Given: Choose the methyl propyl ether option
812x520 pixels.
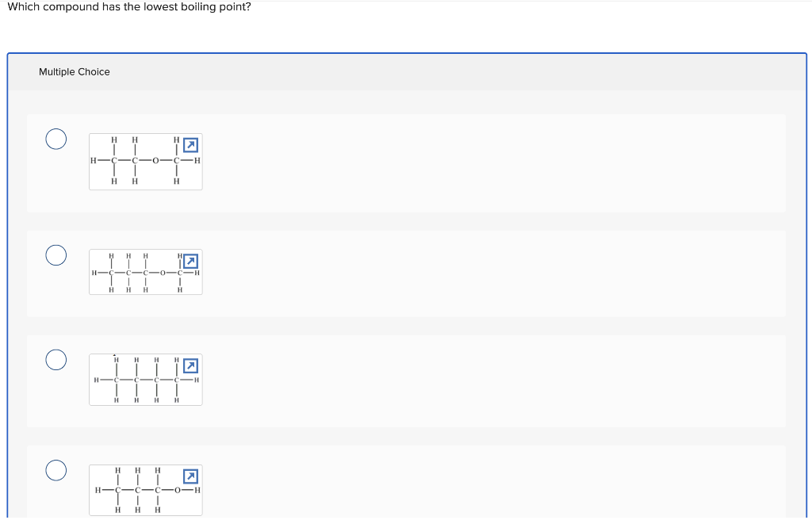Looking at the screenshot, I should click(56, 255).
